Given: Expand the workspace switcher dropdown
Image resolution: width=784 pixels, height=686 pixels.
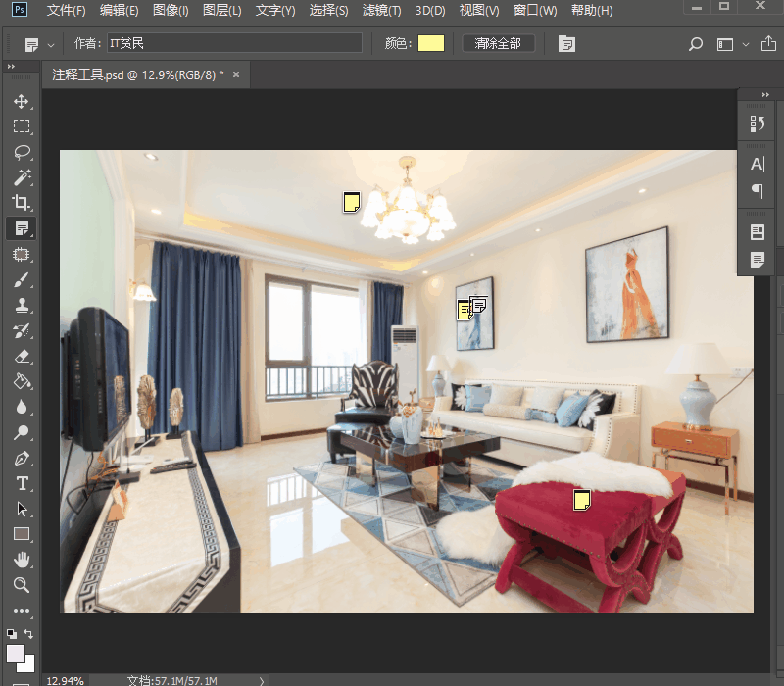Looking at the screenshot, I should click(746, 44).
